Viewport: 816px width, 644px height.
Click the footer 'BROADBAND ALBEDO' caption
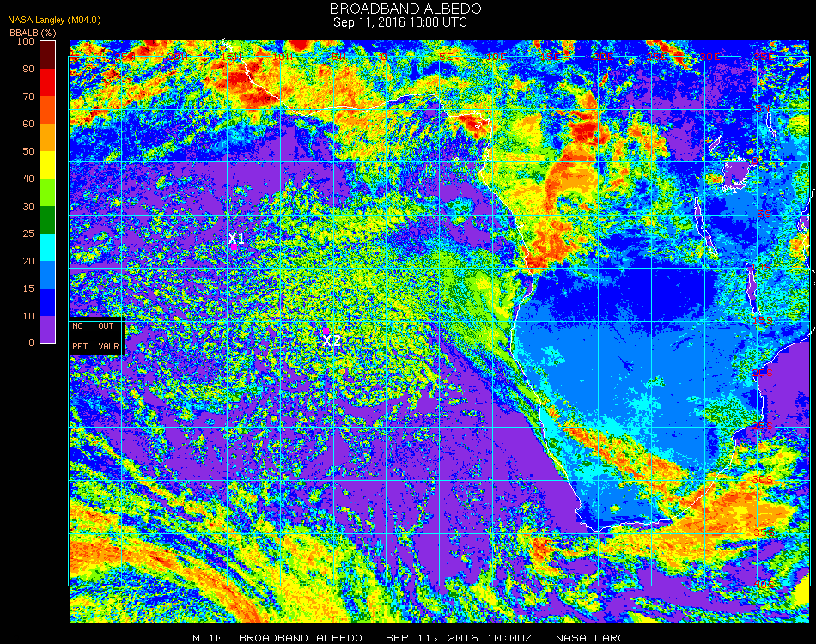point(301,638)
